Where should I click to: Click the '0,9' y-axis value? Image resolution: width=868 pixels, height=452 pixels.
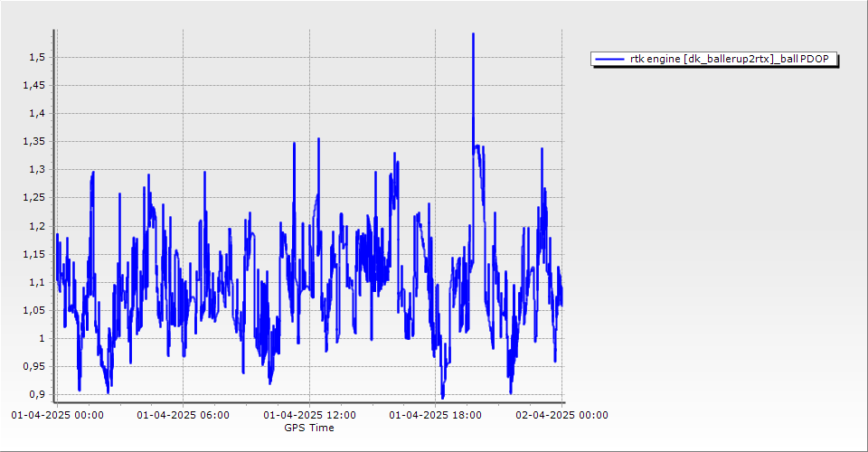(37, 394)
